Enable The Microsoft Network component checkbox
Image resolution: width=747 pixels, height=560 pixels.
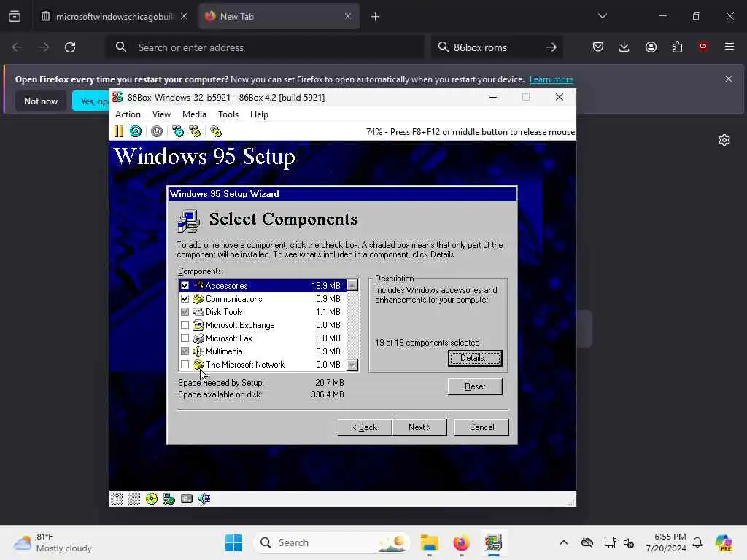pos(185,365)
